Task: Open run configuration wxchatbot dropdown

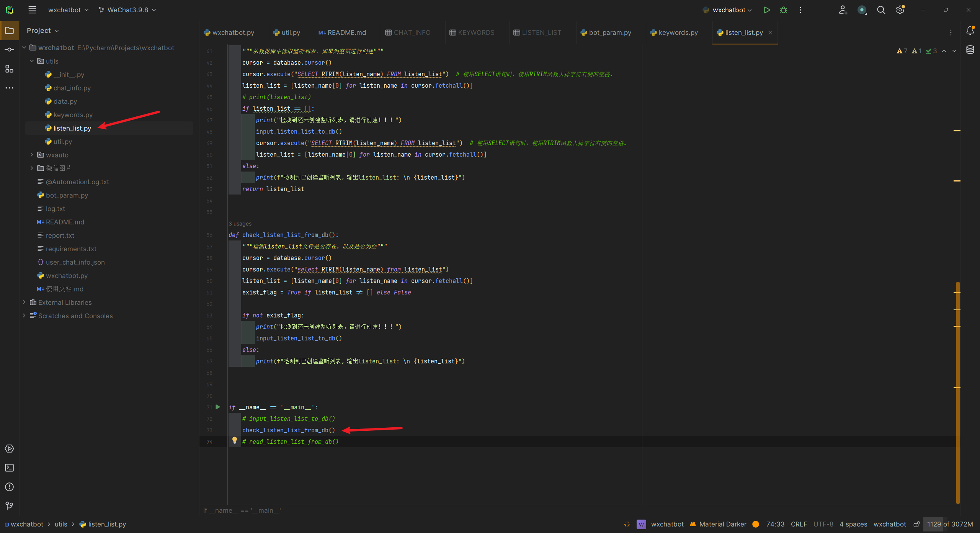Action: click(x=727, y=10)
